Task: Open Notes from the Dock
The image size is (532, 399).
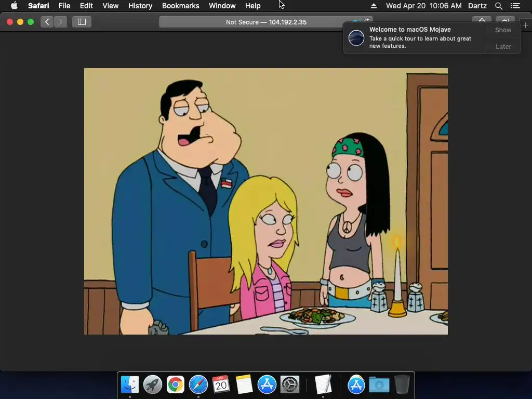Action: coord(244,384)
